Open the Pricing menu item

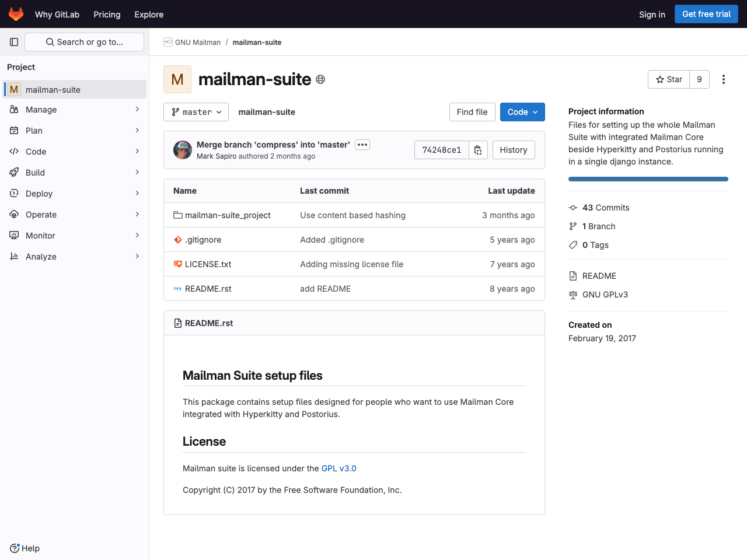pos(107,15)
